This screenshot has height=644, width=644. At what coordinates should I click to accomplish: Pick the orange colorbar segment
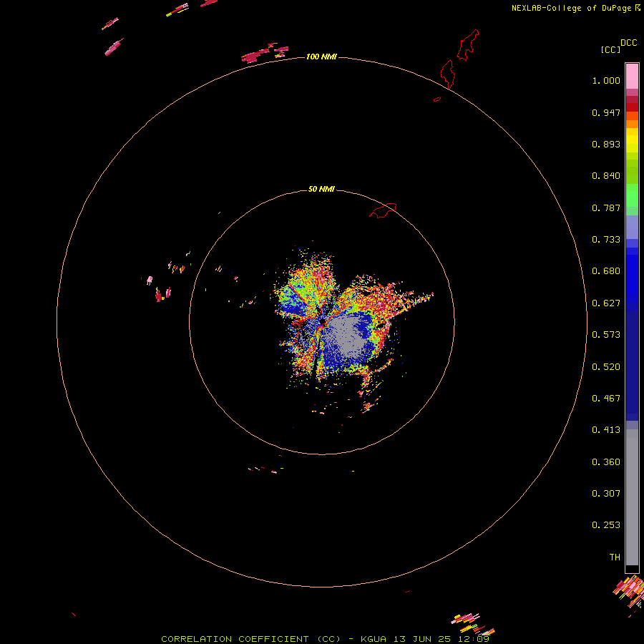pos(632,124)
